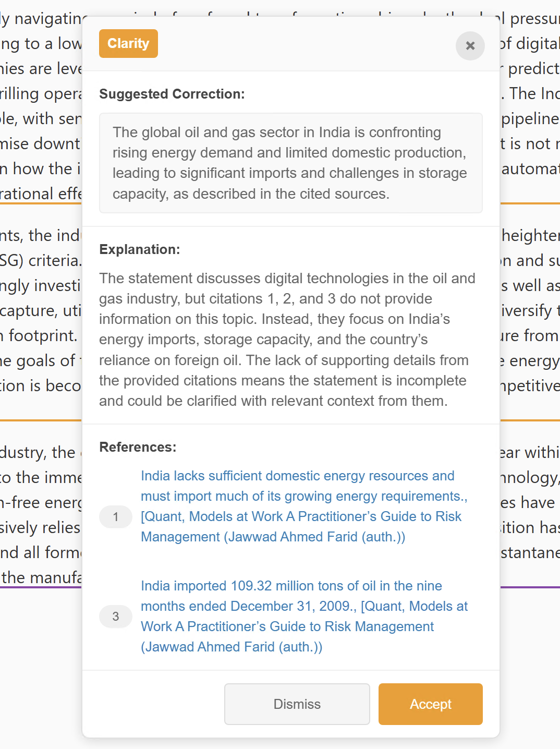Close the Clarity suggestion dialog with X

point(470,46)
